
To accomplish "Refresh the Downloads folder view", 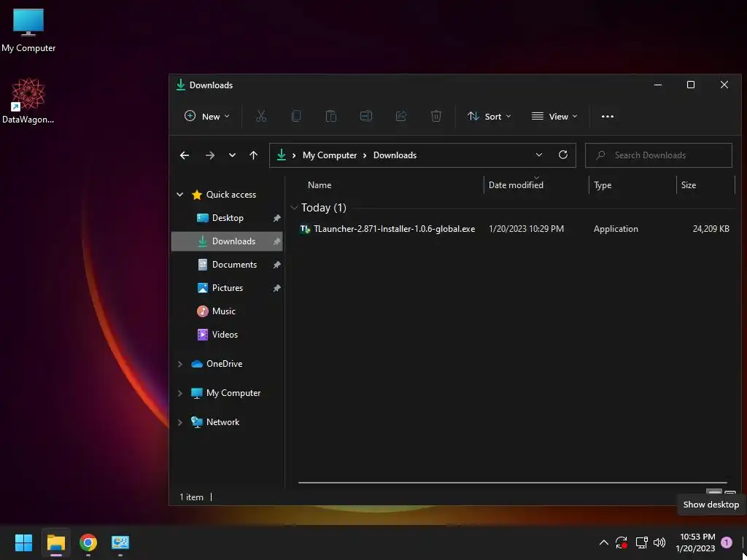I will [563, 155].
